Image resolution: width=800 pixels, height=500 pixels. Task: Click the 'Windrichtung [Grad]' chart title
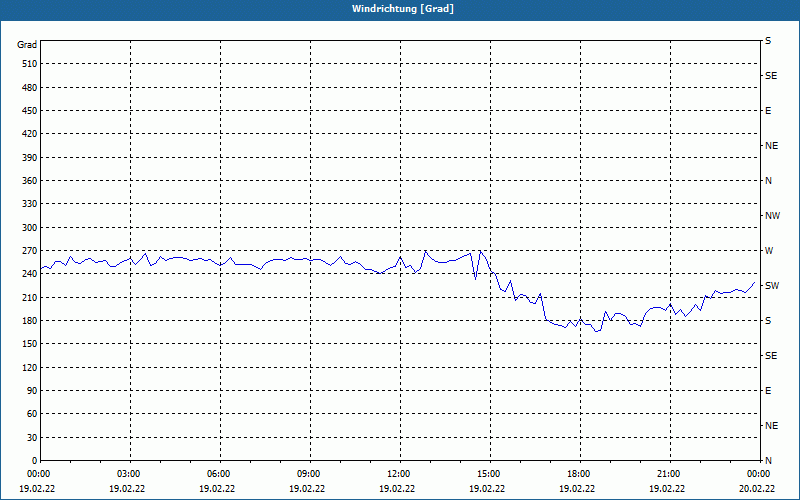[403, 9]
